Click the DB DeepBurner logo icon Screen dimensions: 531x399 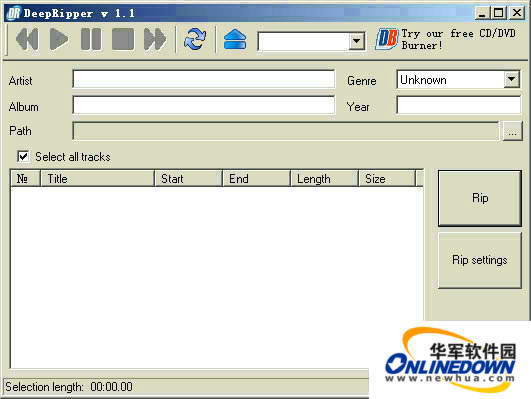point(387,39)
